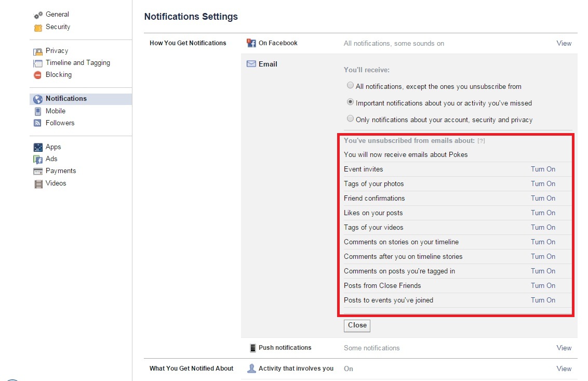
Task: Click the Mobile phone icon in sidebar
Action: pos(38,111)
